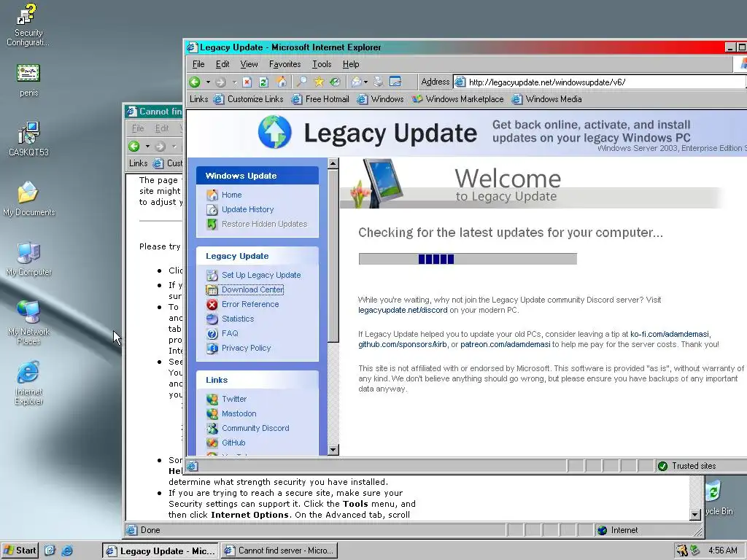This screenshot has height=560, width=747.
Task: Switch to Cannot find server taskbar button
Action: 280,551
